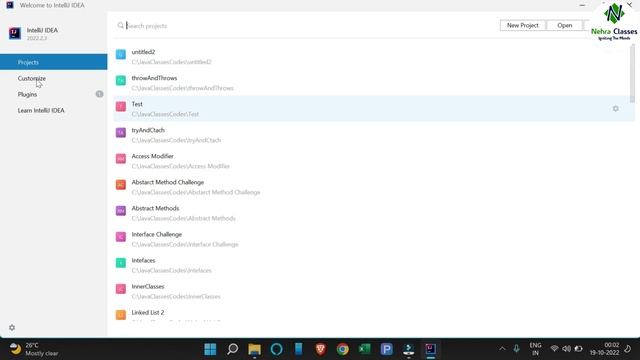
Task: Open the weather widget on the taskbar
Action: pyautogui.click(x=34, y=349)
